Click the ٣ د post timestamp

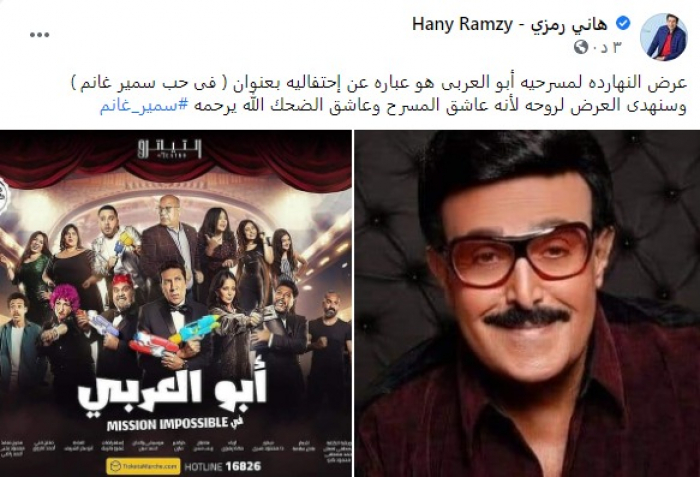(606, 46)
